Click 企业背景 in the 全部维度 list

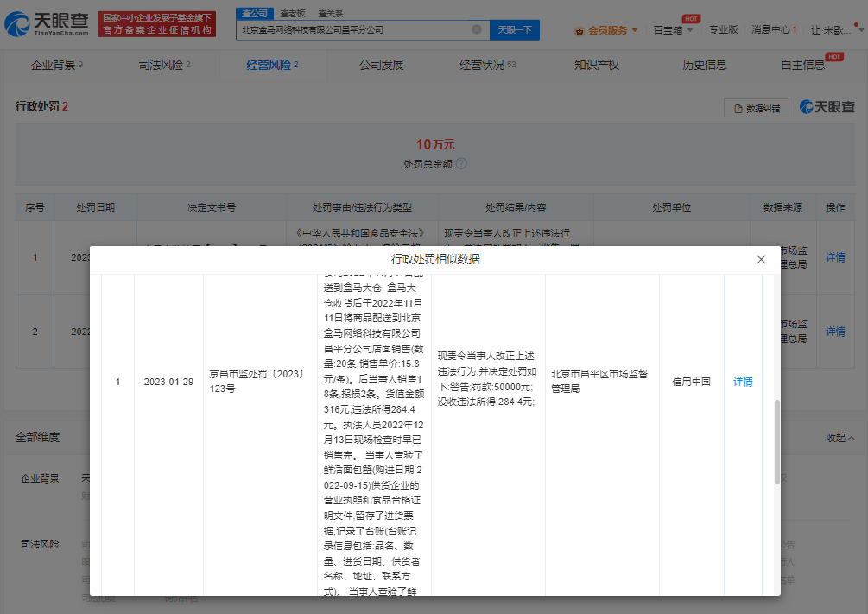[40, 478]
